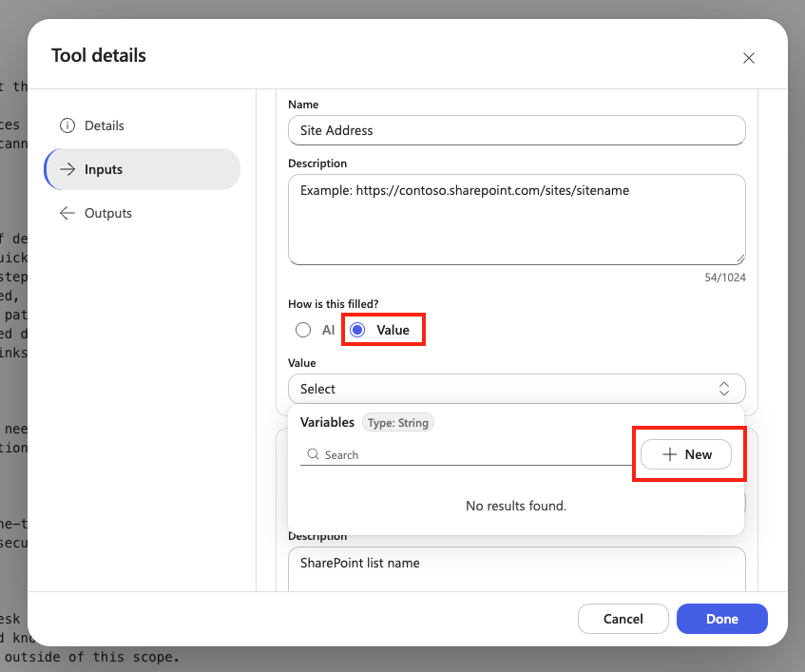
Task: Click the 54/1024 character counter
Action: (725, 278)
